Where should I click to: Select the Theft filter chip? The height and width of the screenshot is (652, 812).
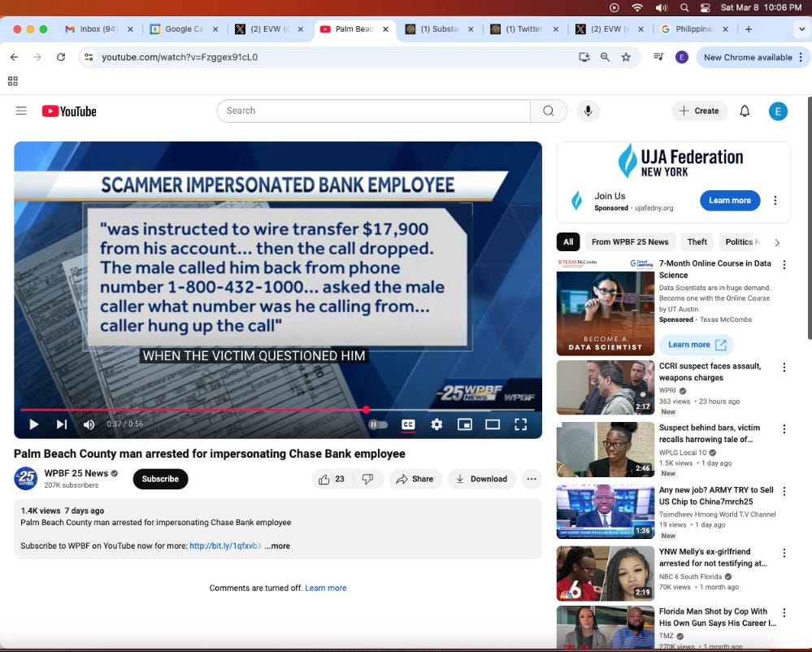click(697, 241)
